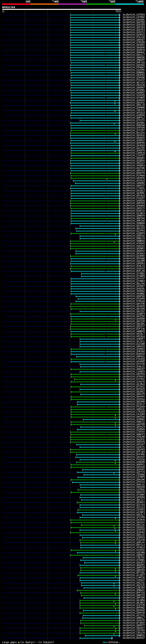
Task: Select UniRef100_Q5W1K1 hit name
Action: coord(133,591)
